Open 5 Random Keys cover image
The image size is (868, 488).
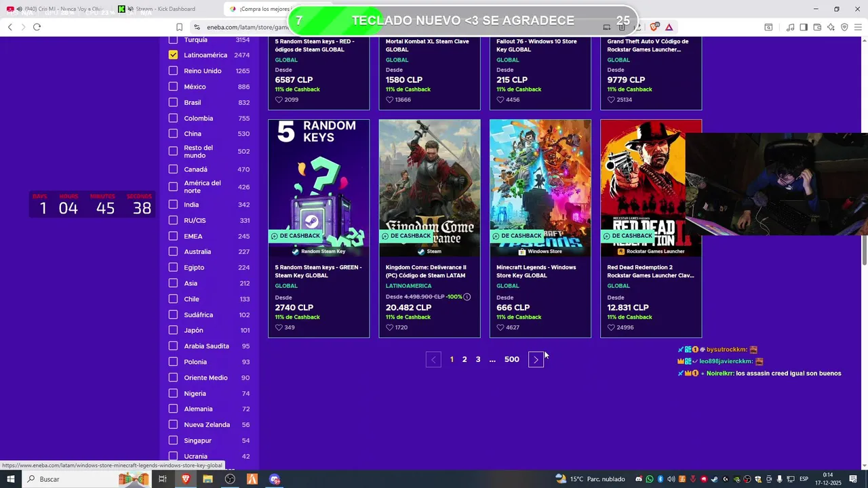pyautogui.click(x=319, y=188)
